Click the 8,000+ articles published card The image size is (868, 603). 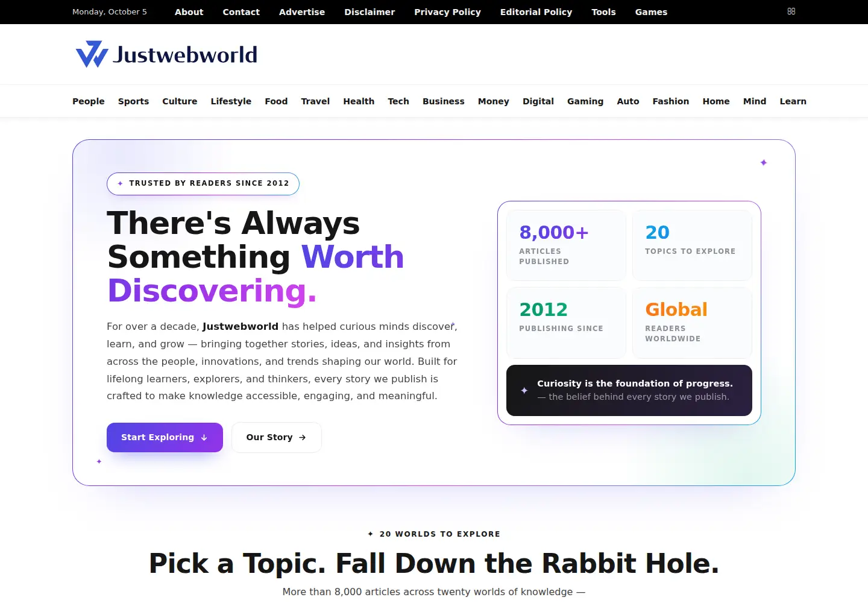[566, 245]
